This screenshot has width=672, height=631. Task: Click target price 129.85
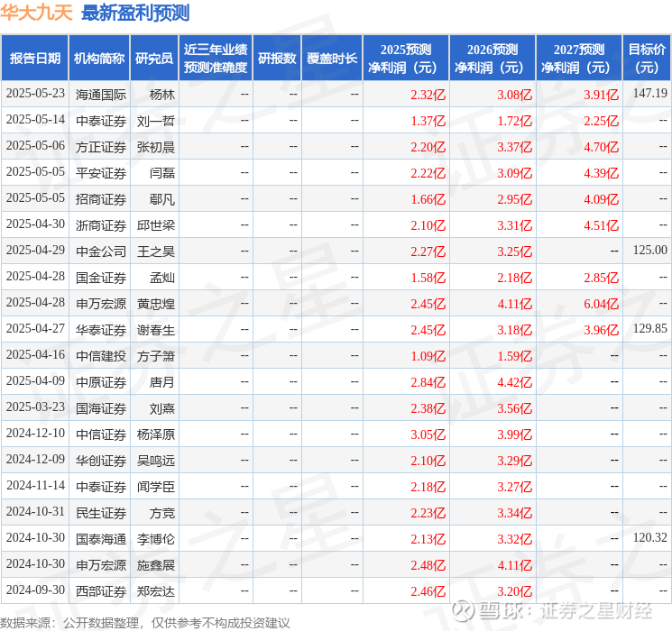pos(649,328)
